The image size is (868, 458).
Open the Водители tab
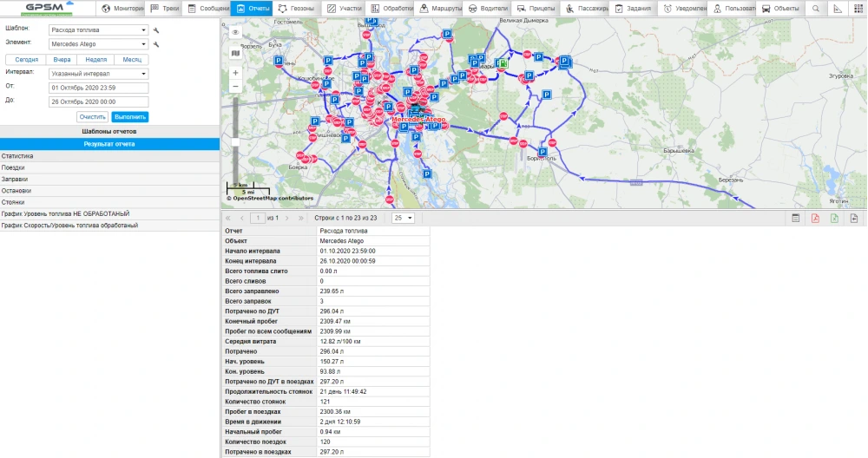[486, 9]
